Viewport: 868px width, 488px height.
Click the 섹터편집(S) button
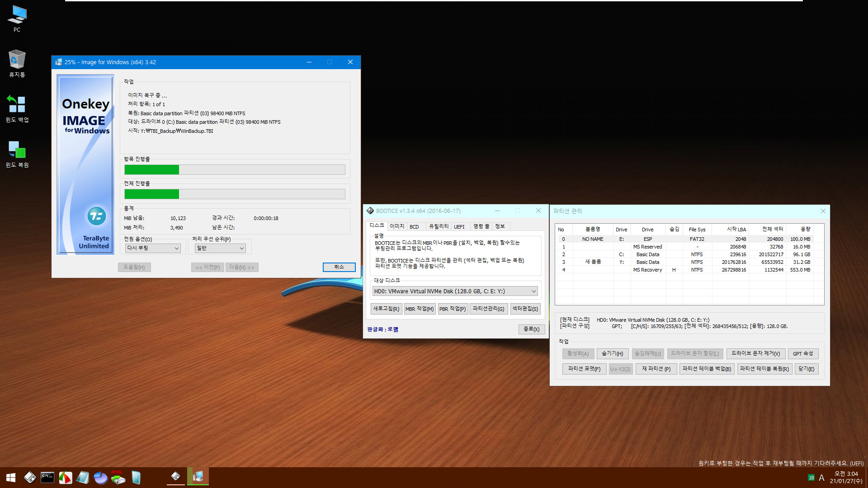(525, 309)
